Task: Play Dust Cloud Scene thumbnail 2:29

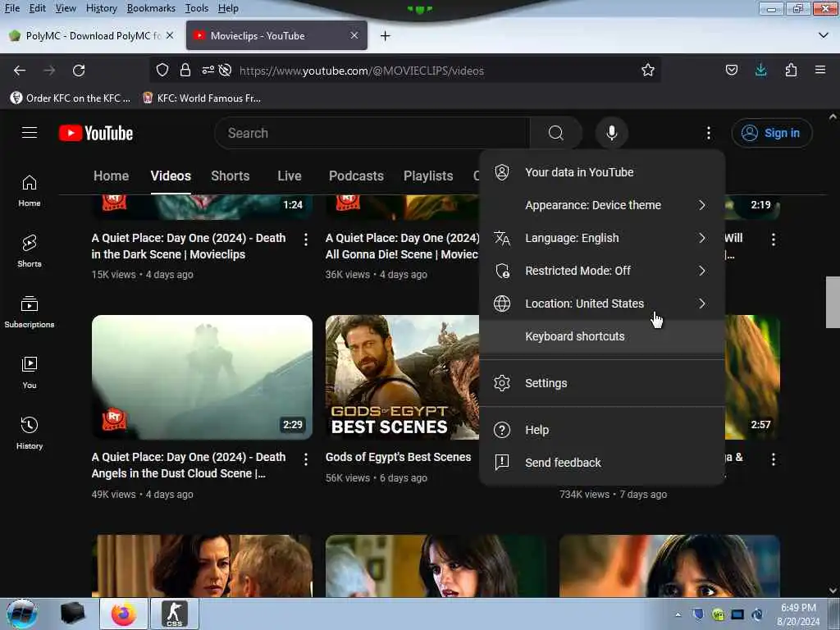Action: click(x=202, y=377)
